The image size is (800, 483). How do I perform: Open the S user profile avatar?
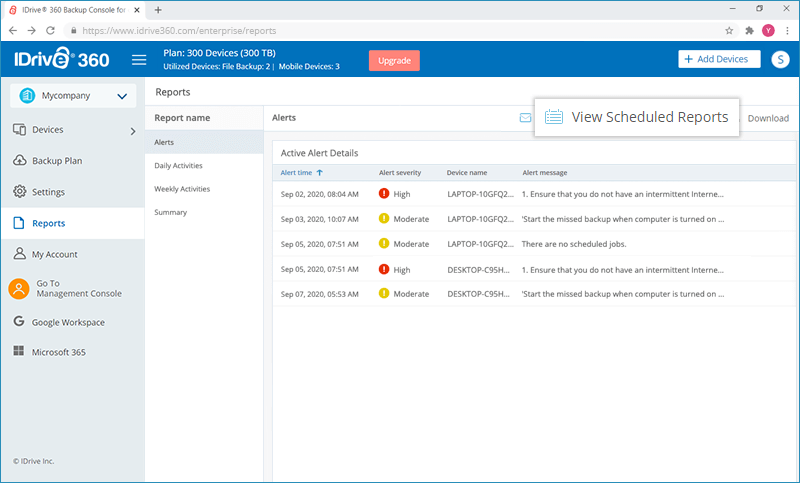(780, 59)
